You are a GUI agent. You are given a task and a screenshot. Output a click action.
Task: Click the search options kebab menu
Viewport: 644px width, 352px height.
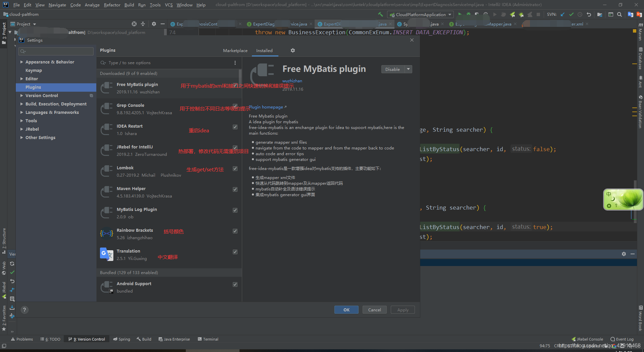[x=235, y=63]
